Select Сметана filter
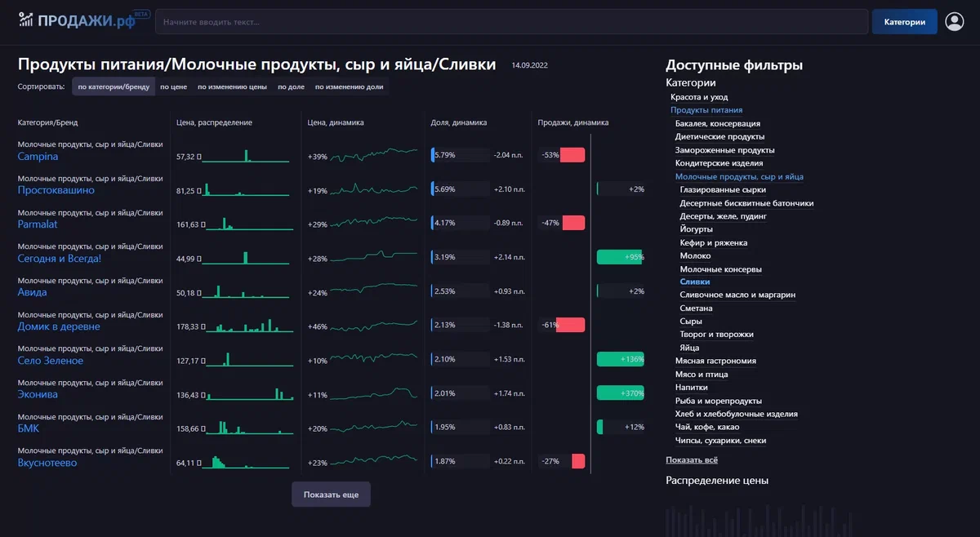This screenshot has width=980, height=537. pyautogui.click(x=697, y=308)
